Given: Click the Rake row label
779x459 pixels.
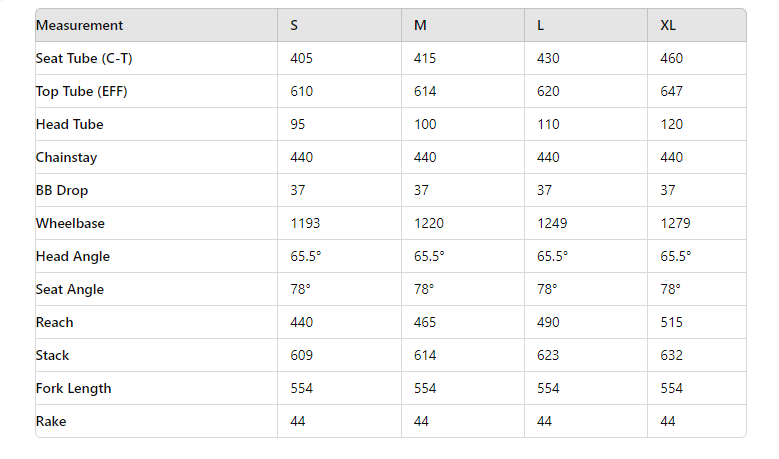Looking at the screenshot, I should [51, 422].
